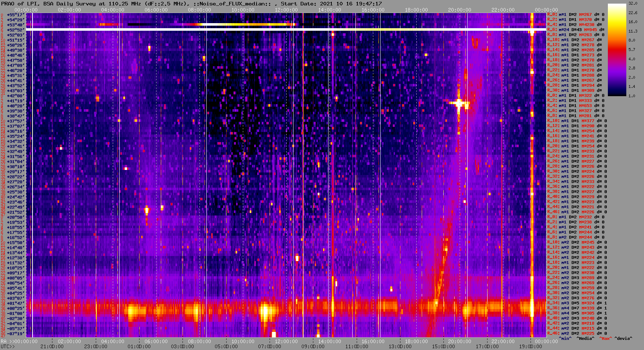
Task: Click declination label +40°28'
Action: 16,106
